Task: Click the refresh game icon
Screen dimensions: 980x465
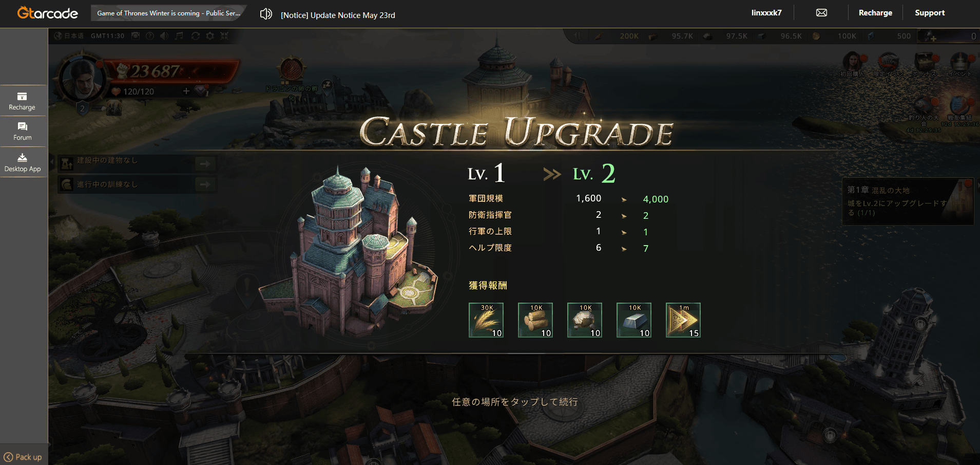Action: tap(196, 36)
